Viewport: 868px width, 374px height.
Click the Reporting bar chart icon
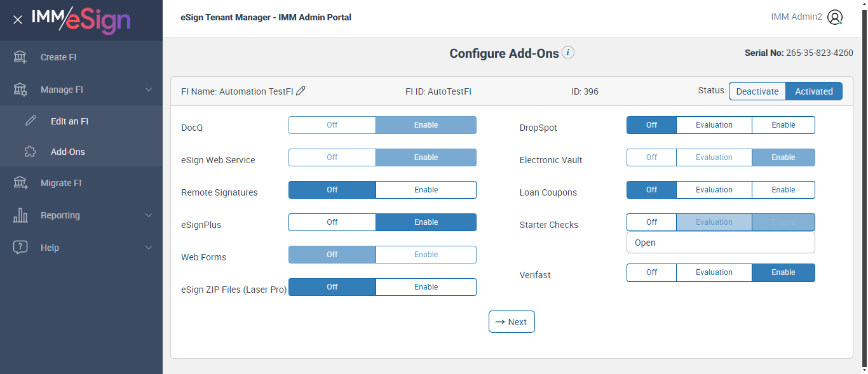tap(20, 215)
